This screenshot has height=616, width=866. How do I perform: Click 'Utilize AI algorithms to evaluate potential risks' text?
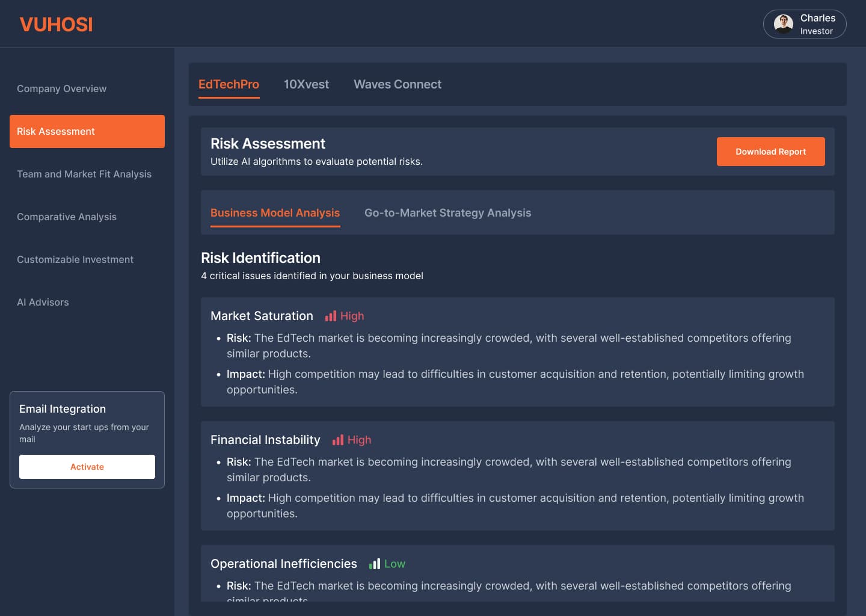point(316,161)
